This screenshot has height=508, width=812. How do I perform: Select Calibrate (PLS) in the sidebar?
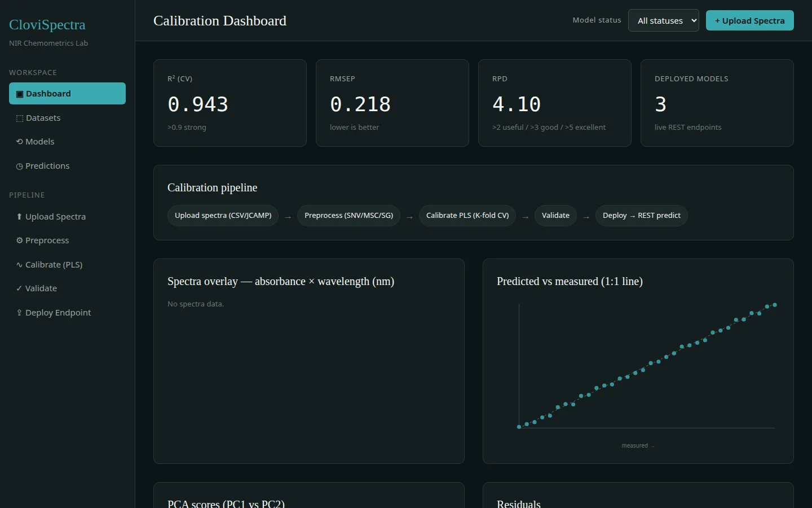67,265
